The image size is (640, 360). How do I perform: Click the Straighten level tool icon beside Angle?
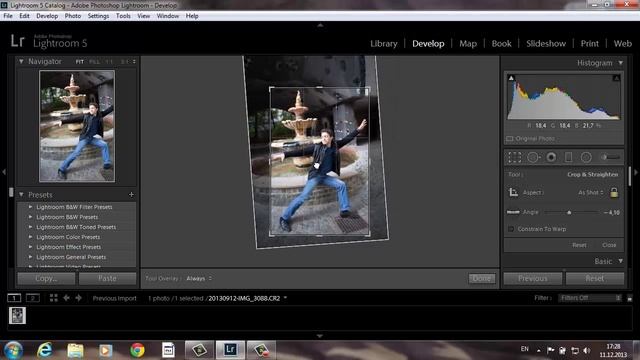pyautogui.click(x=513, y=212)
